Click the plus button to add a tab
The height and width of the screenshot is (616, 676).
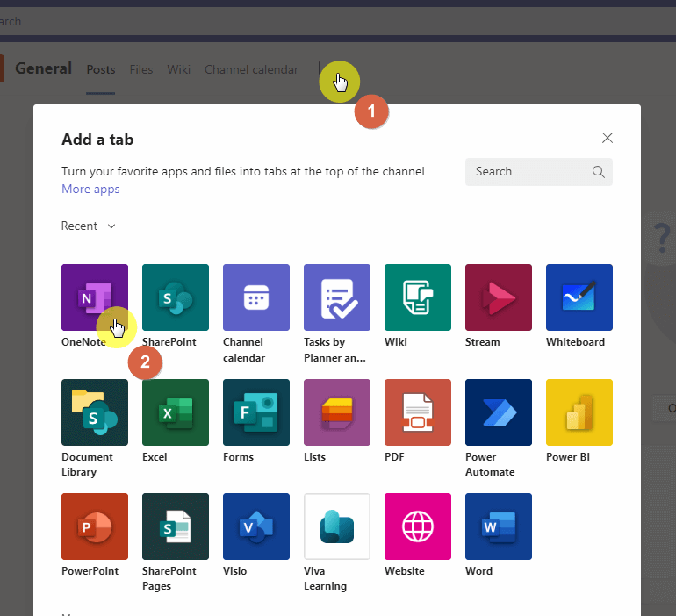(319, 68)
